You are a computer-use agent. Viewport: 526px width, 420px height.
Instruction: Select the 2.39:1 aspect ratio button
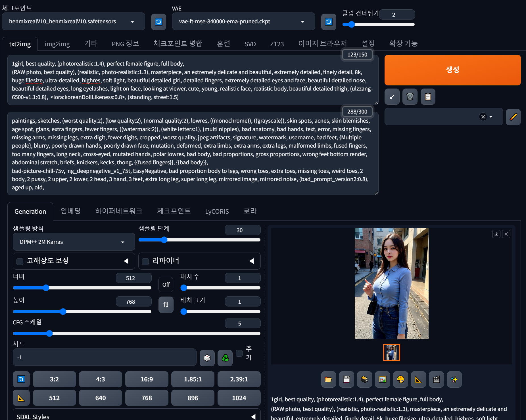[x=239, y=379]
